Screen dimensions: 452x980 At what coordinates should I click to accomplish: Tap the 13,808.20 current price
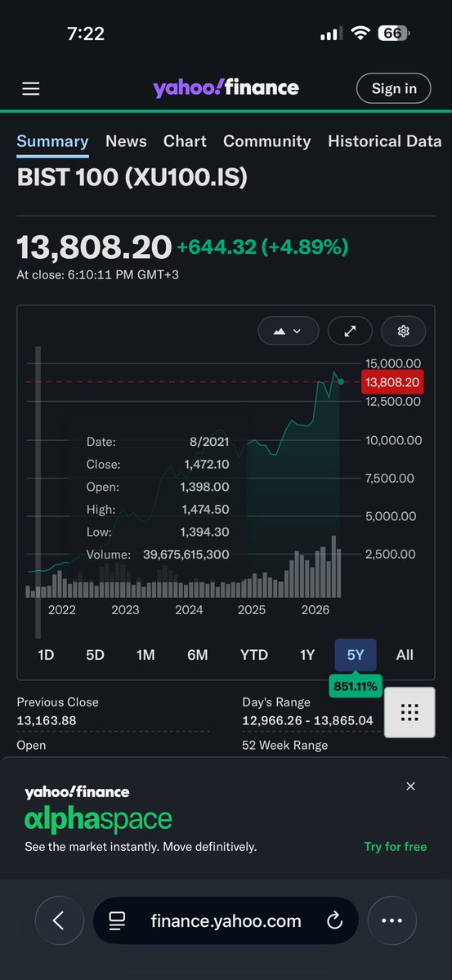tap(94, 247)
